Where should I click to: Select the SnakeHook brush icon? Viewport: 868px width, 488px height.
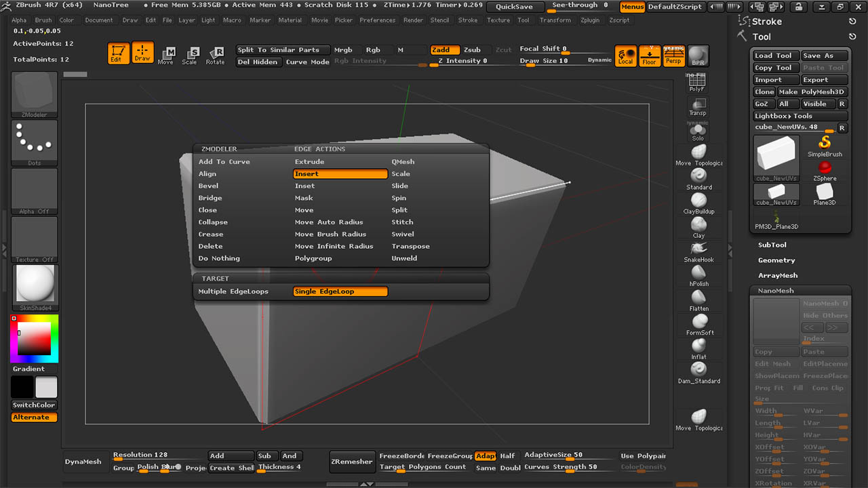699,252
